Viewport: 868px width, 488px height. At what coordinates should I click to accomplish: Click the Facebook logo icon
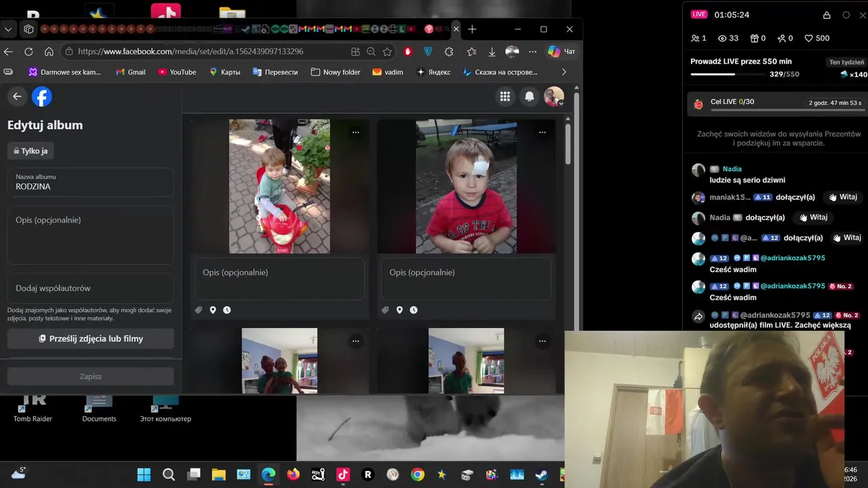pyautogui.click(x=42, y=97)
